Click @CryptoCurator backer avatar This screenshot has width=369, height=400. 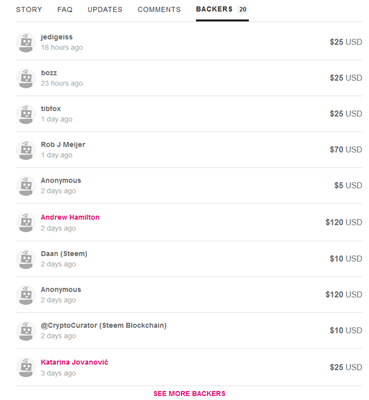click(26, 331)
